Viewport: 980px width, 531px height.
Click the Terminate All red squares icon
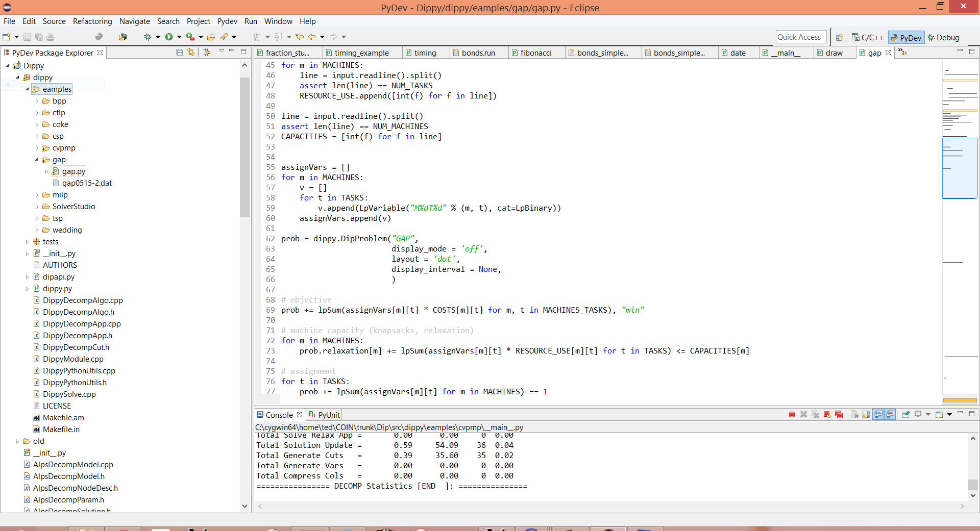click(839, 415)
